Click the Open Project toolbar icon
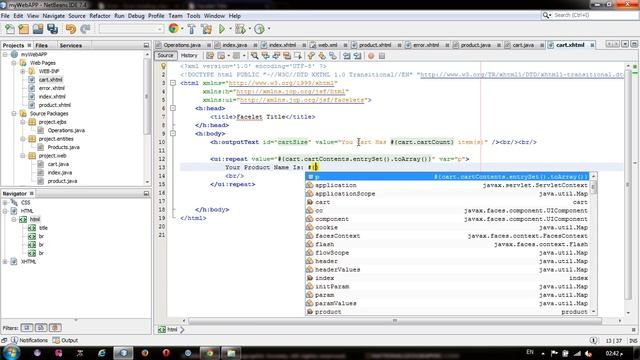Screen dimensions: 640x360 tap(38, 29)
